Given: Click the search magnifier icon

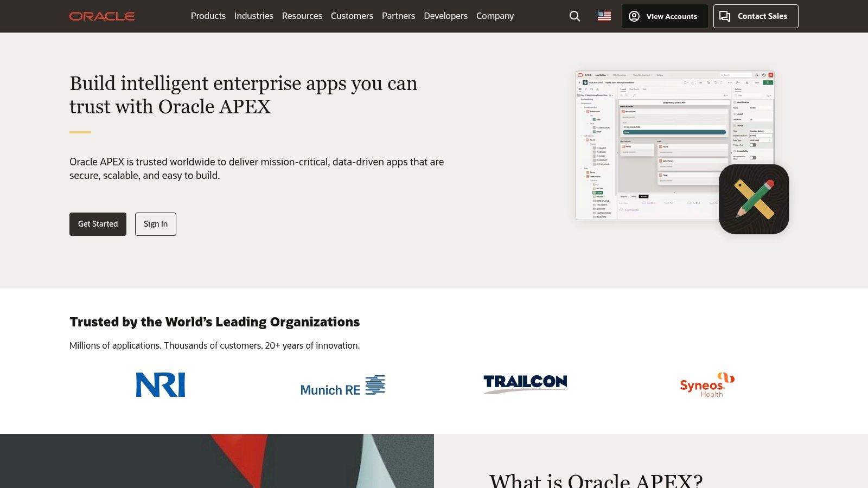Looking at the screenshot, I should (x=574, y=16).
